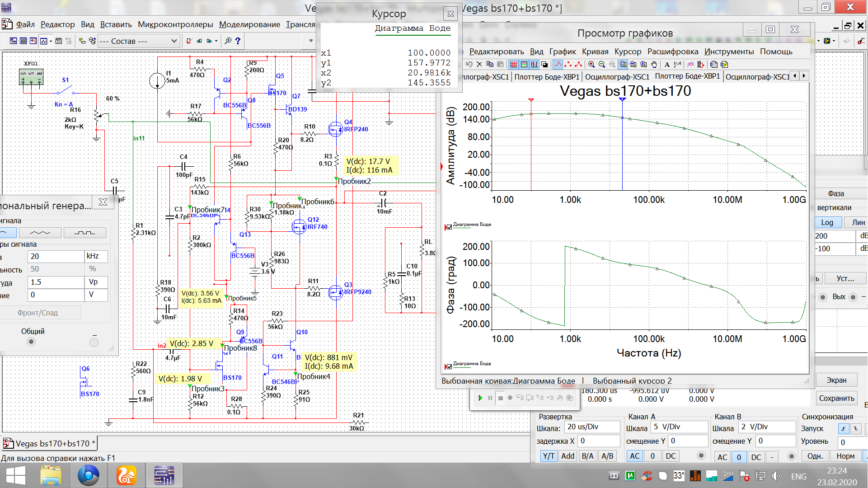Select triangle waveform button in function generator

point(40,233)
